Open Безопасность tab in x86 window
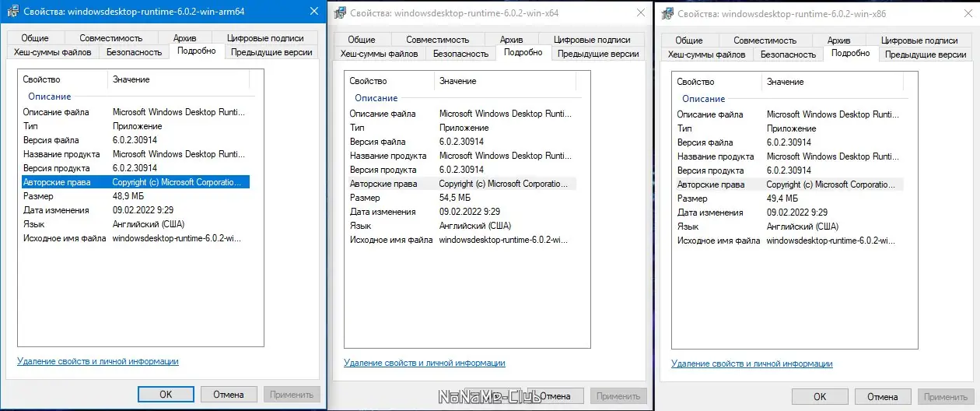The width and height of the screenshot is (980, 411). point(788,54)
